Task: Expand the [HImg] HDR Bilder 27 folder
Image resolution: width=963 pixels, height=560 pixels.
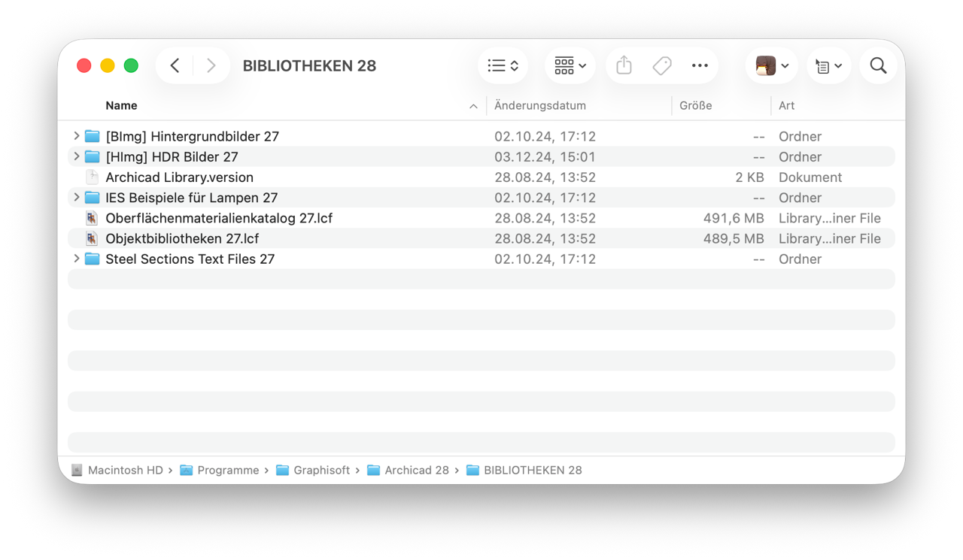Action: [x=76, y=156]
